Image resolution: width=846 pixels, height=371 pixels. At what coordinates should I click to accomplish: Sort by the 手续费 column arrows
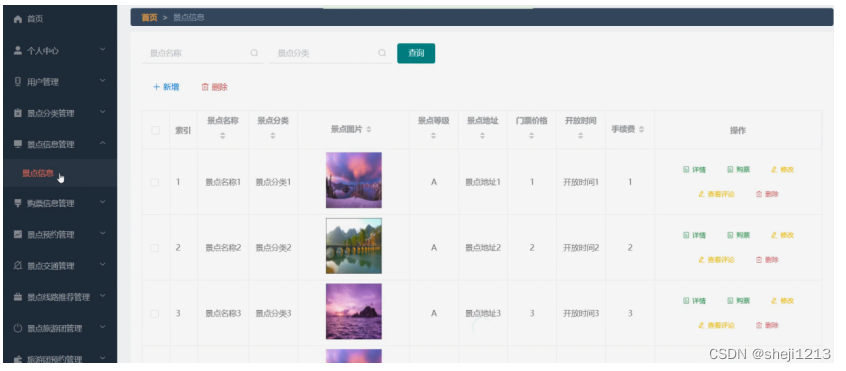(642, 129)
